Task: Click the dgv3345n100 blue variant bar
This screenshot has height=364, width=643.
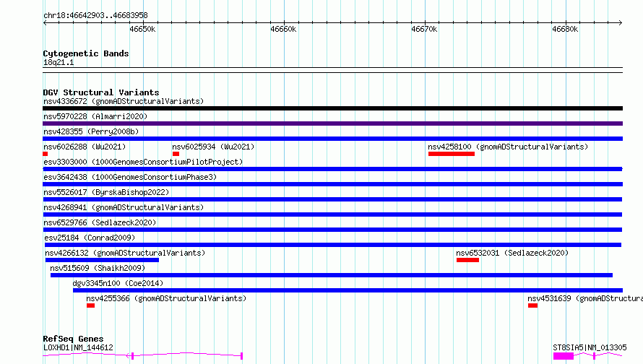Action: pyautogui.click(x=348, y=290)
